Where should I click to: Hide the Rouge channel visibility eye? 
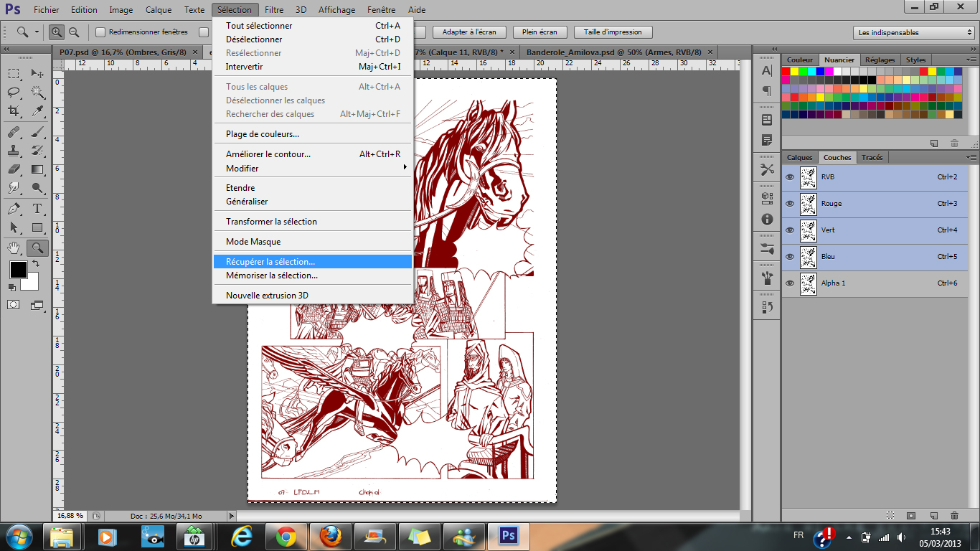(x=790, y=204)
